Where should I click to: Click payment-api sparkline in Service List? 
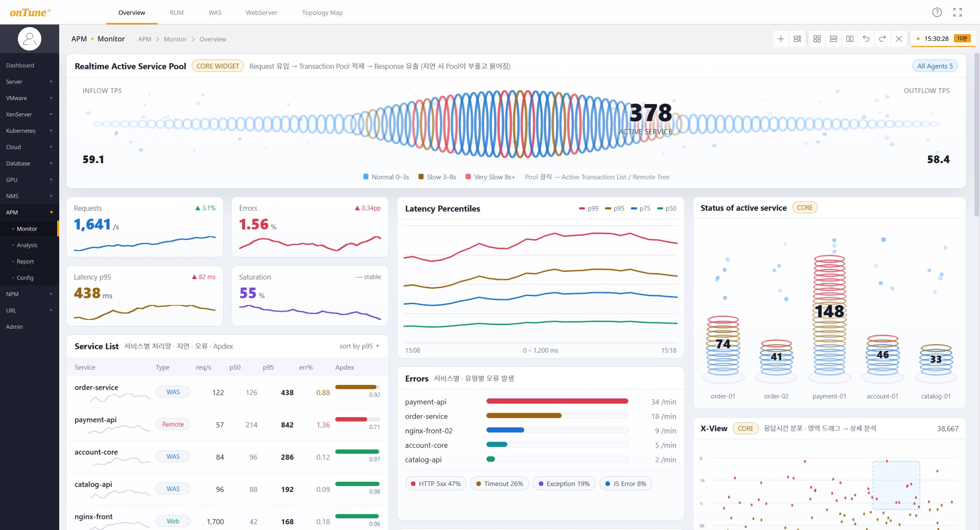(119, 429)
